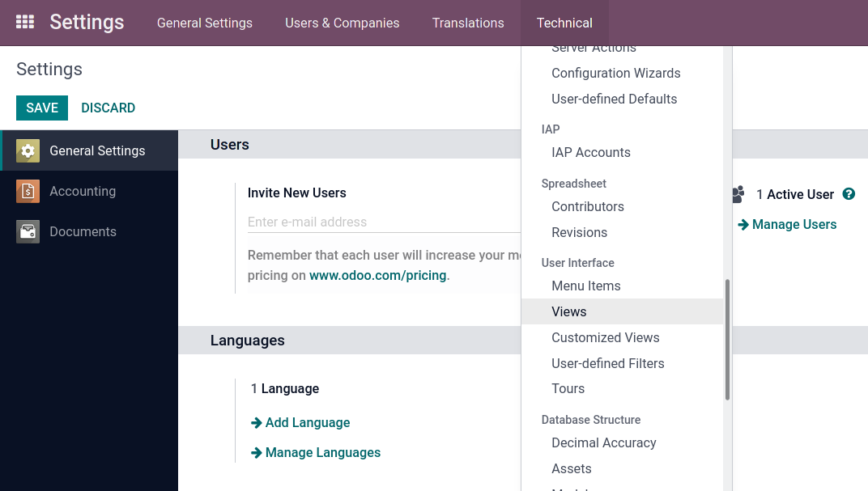Viewport: 868px width, 491px height.
Task: Select Customized Views entry
Action: click(605, 337)
